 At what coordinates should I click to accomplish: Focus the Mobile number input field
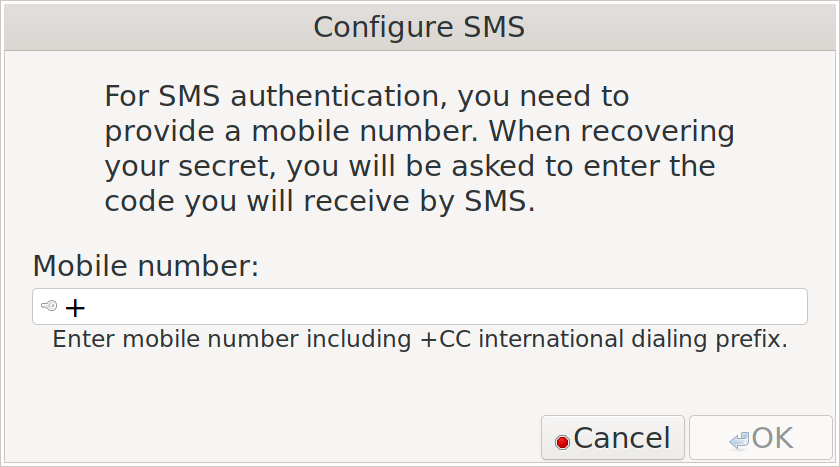coord(420,307)
